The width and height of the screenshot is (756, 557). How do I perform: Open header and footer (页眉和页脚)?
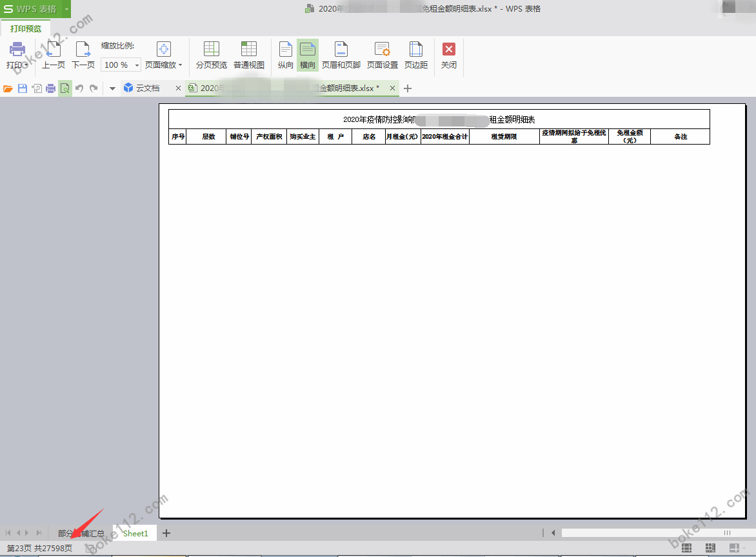(341, 56)
